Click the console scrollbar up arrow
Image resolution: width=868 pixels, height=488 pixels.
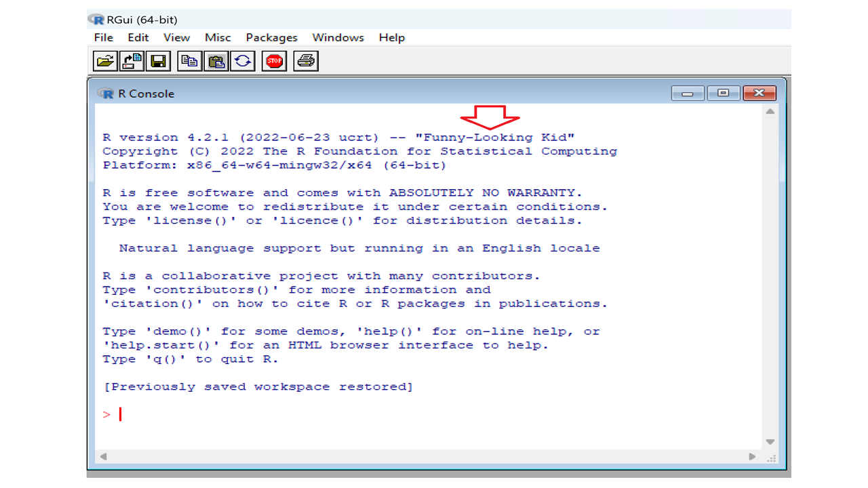[770, 111]
